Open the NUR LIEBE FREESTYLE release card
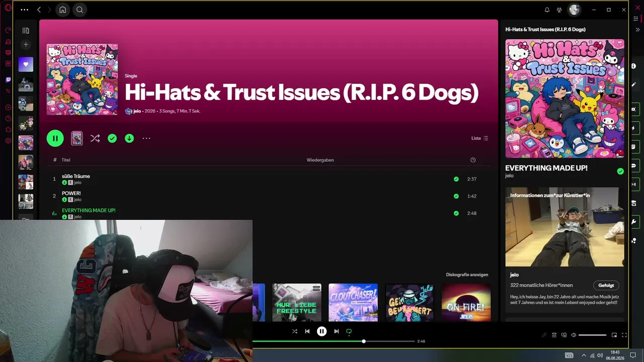 (297, 302)
